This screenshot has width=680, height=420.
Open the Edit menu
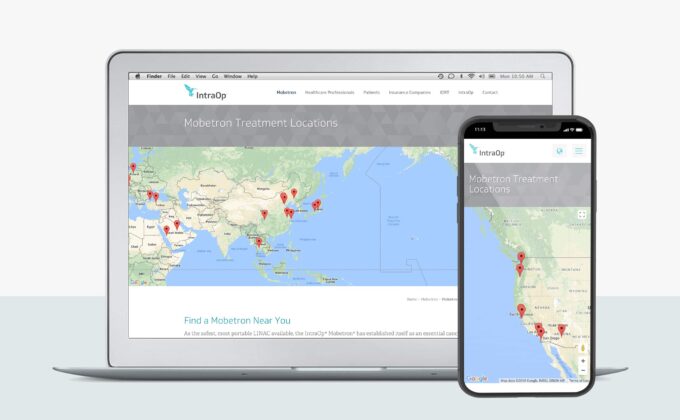(x=186, y=76)
